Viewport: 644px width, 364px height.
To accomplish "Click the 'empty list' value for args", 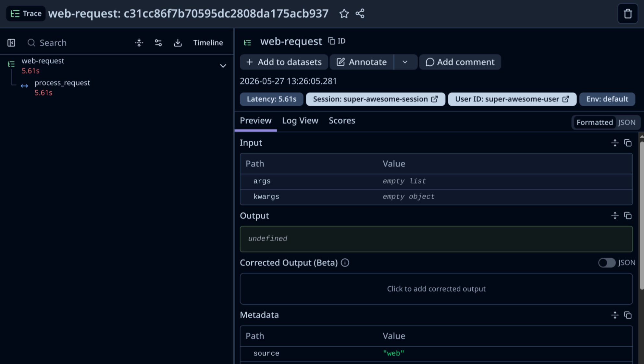I will pos(404,181).
